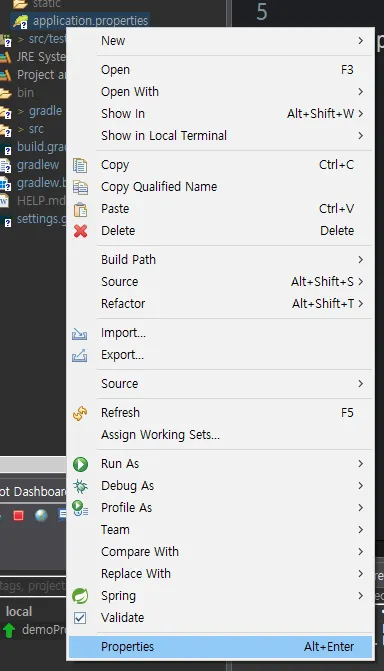This screenshot has height=671, width=384.
Task: Click the Spring leaf icon
Action: pos(80,596)
